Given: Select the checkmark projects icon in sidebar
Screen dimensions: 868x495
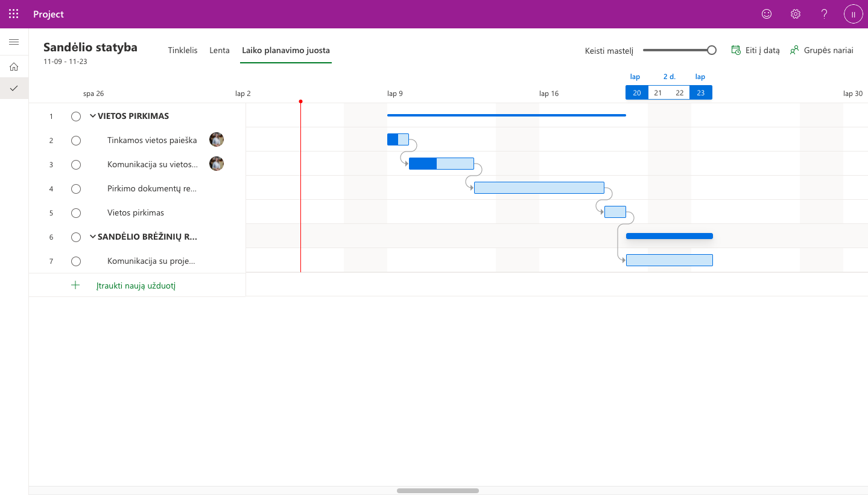Looking at the screenshot, I should pos(14,88).
